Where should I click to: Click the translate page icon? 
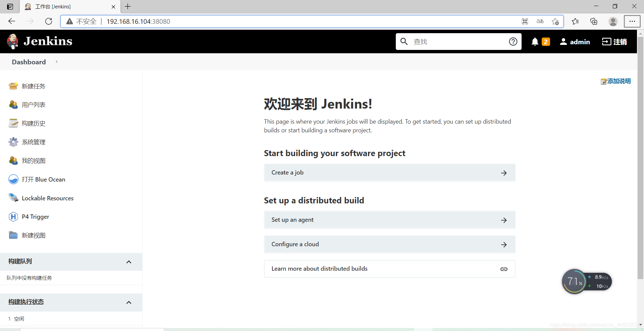540,21
